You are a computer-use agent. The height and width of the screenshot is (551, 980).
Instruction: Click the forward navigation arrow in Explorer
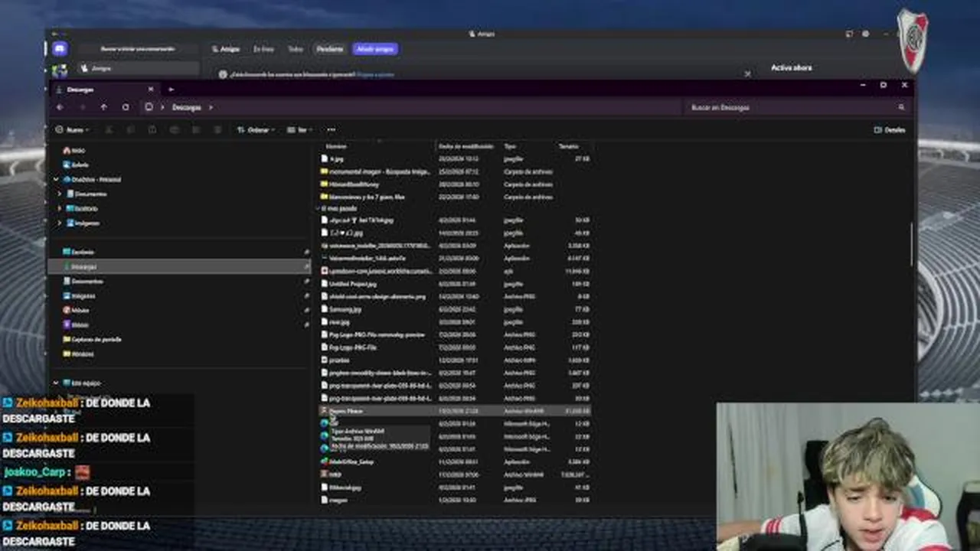(82, 107)
